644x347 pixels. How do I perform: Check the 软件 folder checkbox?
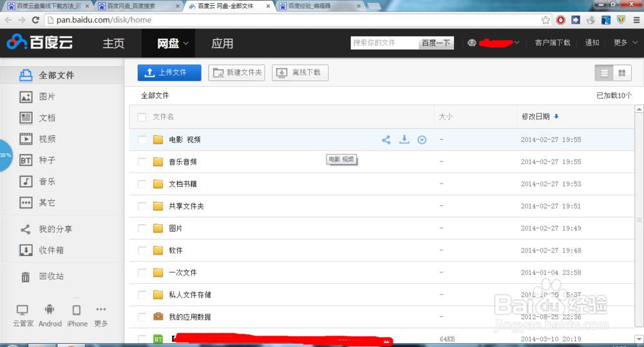click(142, 250)
